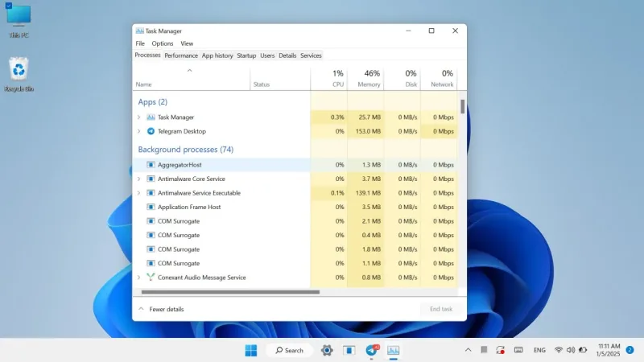The image size is (644, 362).
Task: Open the Windows Start button
Action: [251, 351]
